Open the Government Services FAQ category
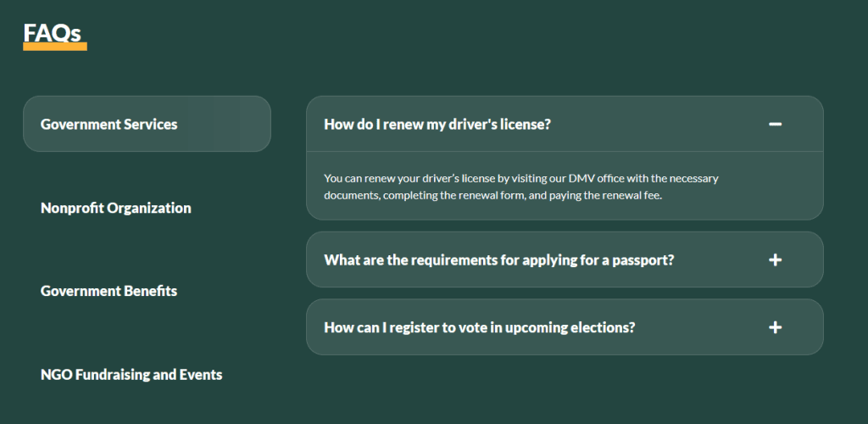Viewport: 868px width, 424px height. pyautogui.click(x=109, y=124)
